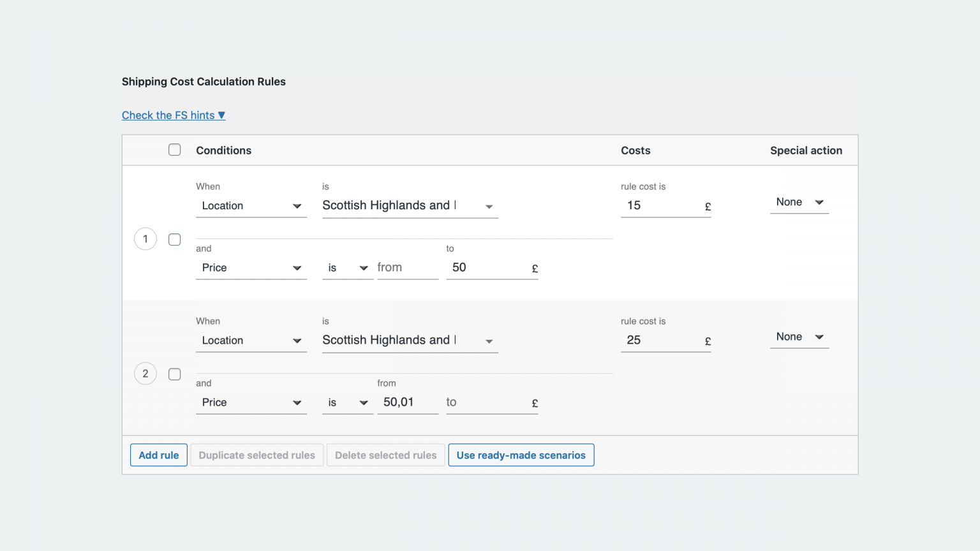This screenshot has width=980, height=551.
Task: Click Use ready-made scenarios
Action: pos(521,455)
